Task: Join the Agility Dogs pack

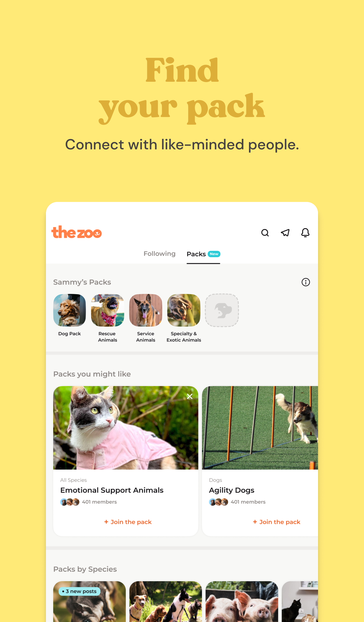Action: 276,522
